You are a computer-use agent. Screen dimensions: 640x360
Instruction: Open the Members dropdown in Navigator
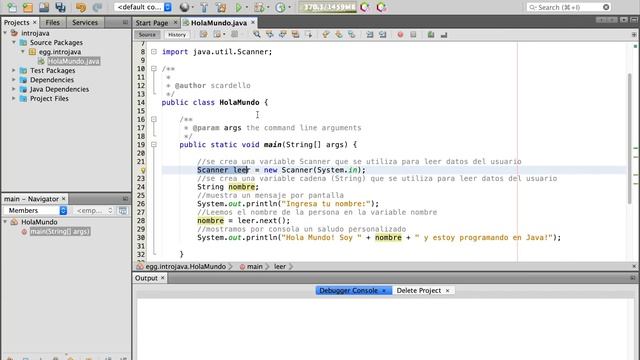pos(36,210)
